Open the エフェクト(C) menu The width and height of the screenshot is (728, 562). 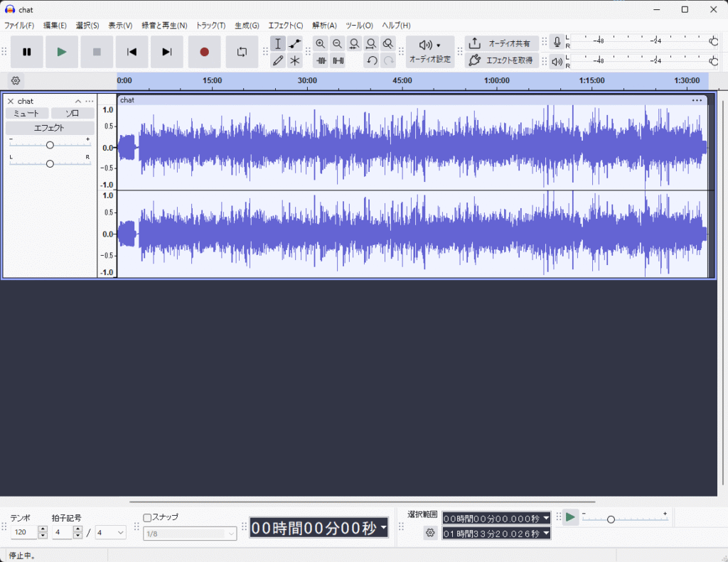pos(286,26)
